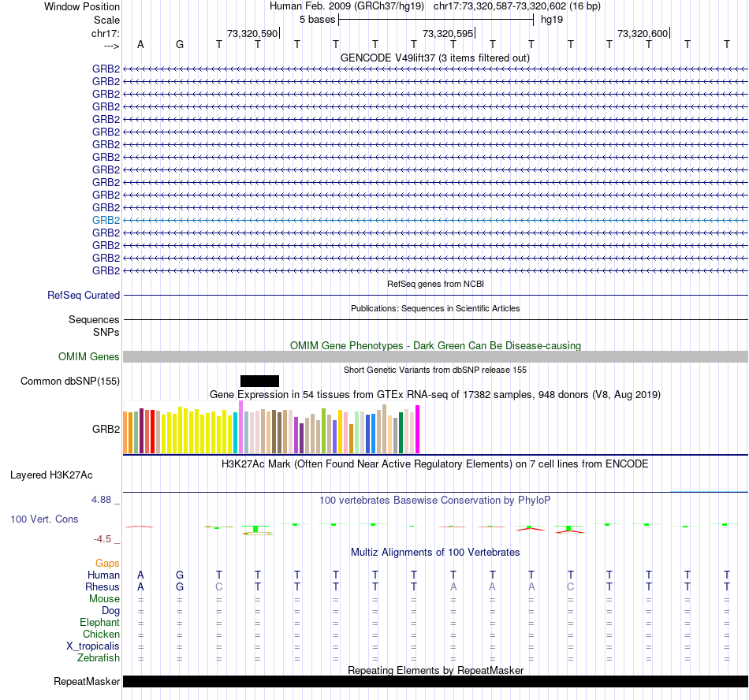Click the black RepeatMasker element bar
The width and height of the screenshot is (749, 700).
click(x=435, y=681)
